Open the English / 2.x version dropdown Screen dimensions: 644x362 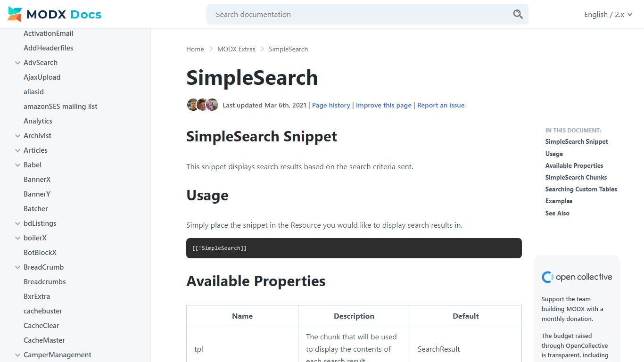click(608, 15)
